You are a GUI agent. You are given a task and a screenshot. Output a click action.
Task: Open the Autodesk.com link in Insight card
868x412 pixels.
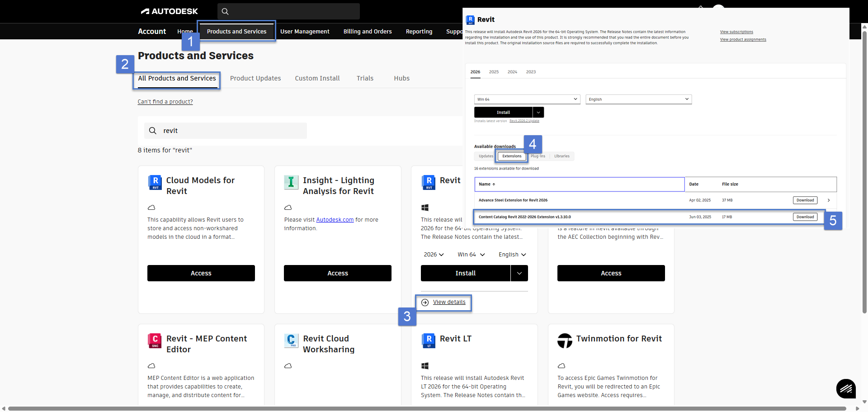[x=335, y=220]
